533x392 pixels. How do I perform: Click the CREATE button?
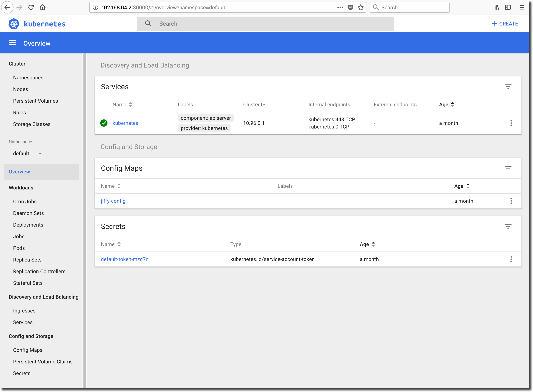505,24
